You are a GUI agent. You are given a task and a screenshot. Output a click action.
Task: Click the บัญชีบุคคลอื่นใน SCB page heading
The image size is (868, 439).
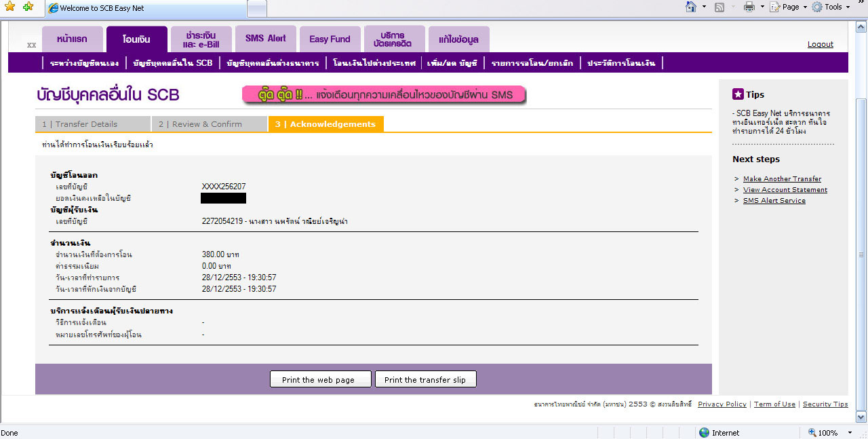point(108,95)
